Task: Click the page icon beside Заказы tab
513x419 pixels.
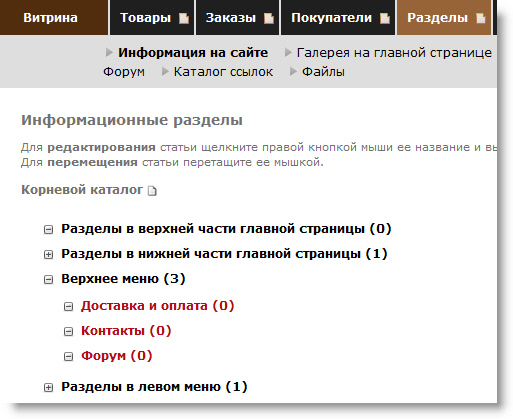Action: 269,18
